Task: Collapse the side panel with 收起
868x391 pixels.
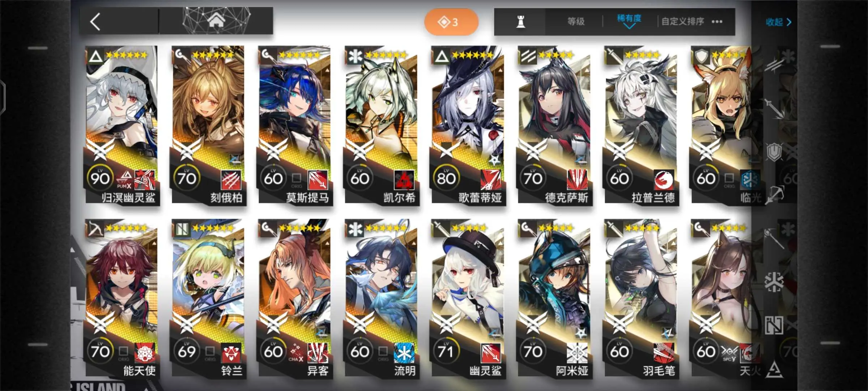Action: click(x=778, y=22)
